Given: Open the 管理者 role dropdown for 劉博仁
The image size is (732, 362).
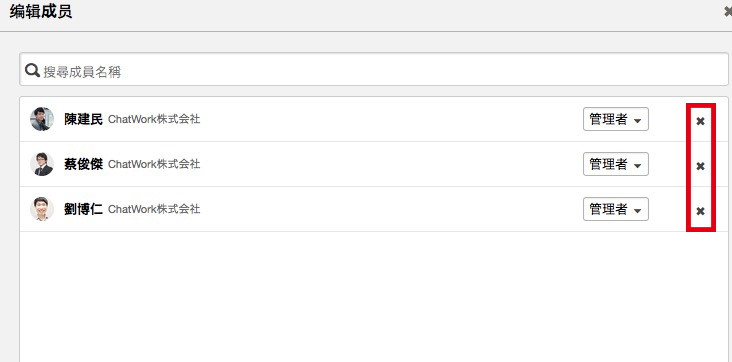Looking at the screenshot, I should tap(616, 209).
